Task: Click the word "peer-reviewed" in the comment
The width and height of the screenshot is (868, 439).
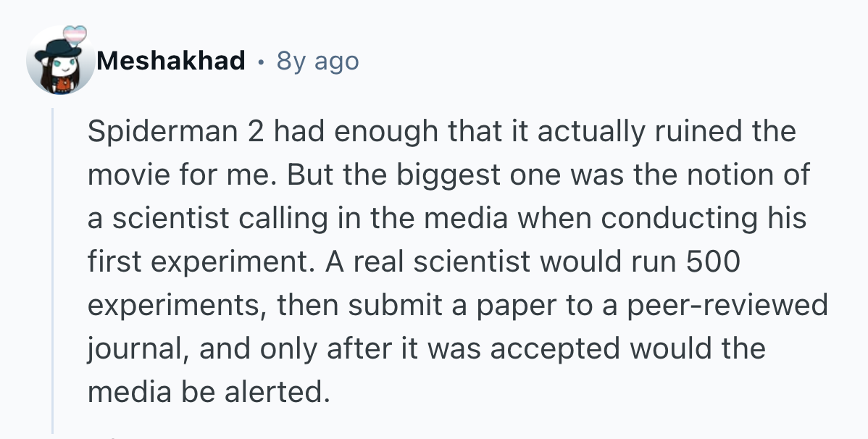Action: (727, 305)
